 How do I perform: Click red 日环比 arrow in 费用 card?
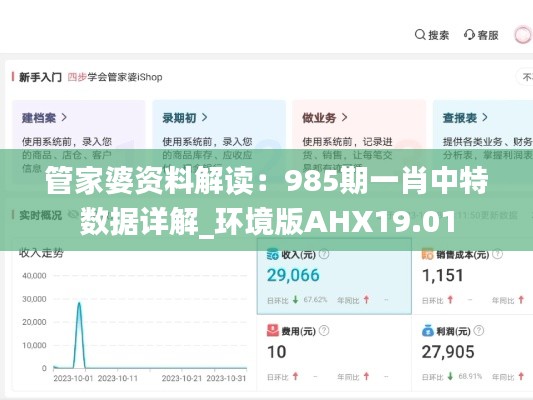click(x=295, y=376)
